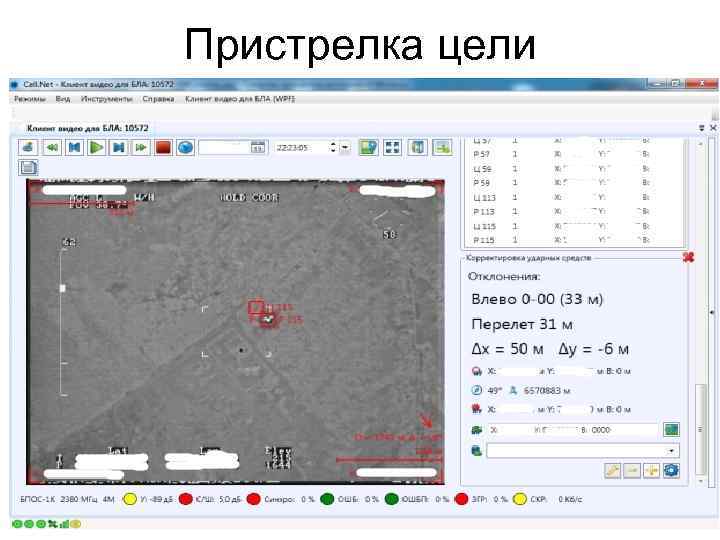Select row Р 113 in the targets list

click(x=574, y=212)
